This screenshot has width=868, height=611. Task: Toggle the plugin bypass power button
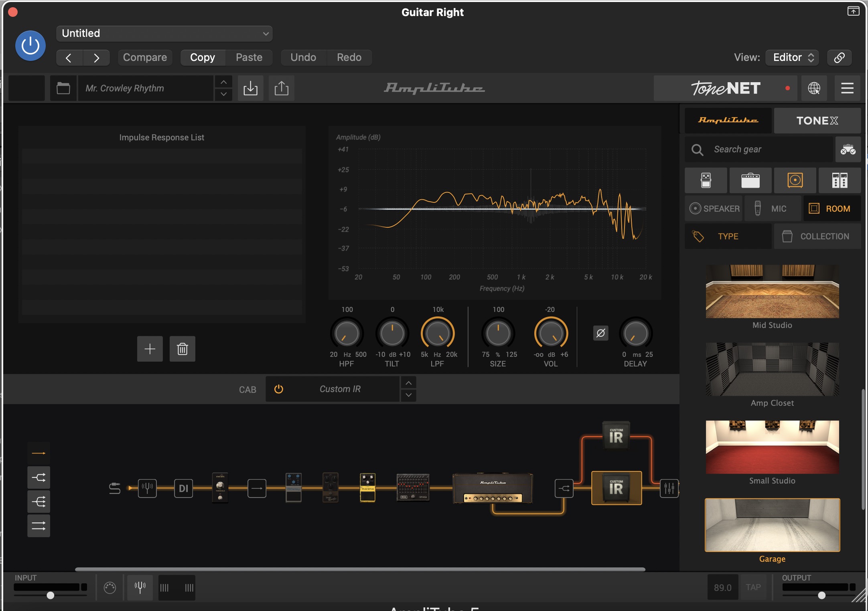pyautogui.click(x=30, y=46)
